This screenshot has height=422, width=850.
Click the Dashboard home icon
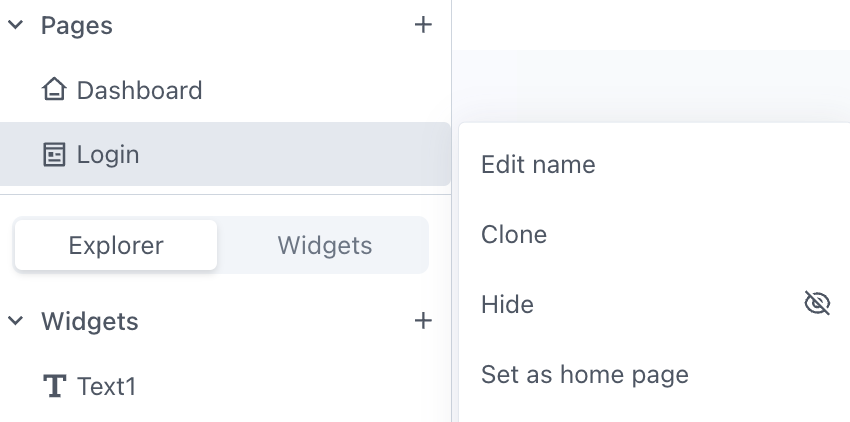(x=54, y=90)
